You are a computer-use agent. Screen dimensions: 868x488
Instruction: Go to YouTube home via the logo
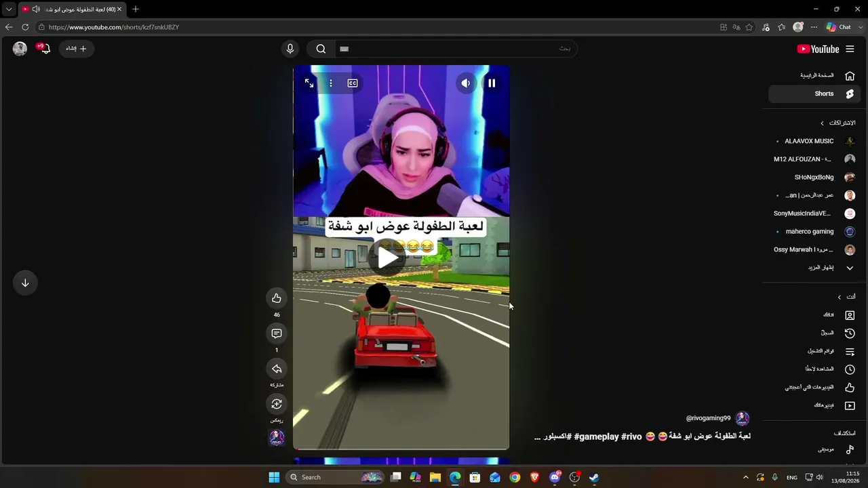[x=818, y=49]
